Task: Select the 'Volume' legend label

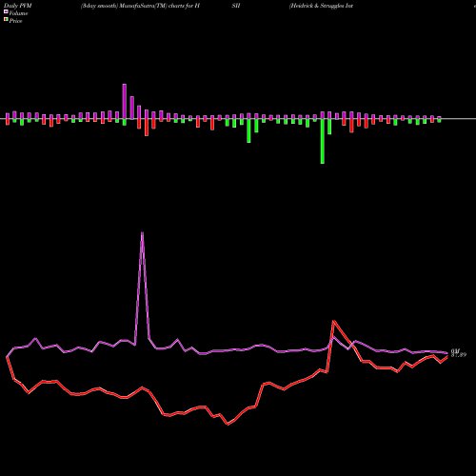Action: [x=18, y=13]
